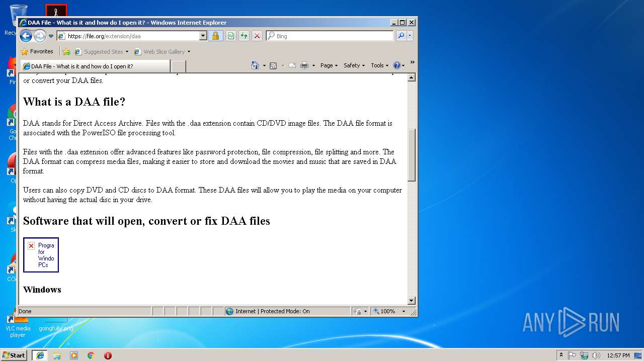
Task: Click the broken Programs for Windows PCs image
Action: (41, 255)
